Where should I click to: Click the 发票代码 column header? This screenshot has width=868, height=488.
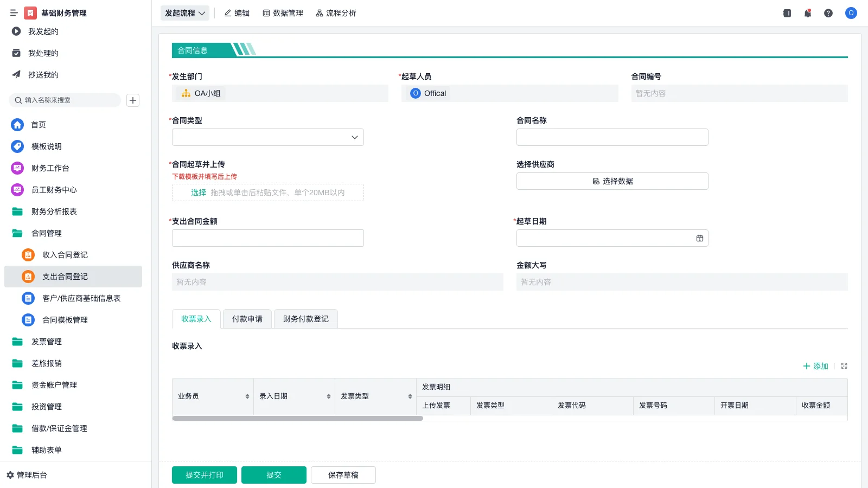point(592,406)
